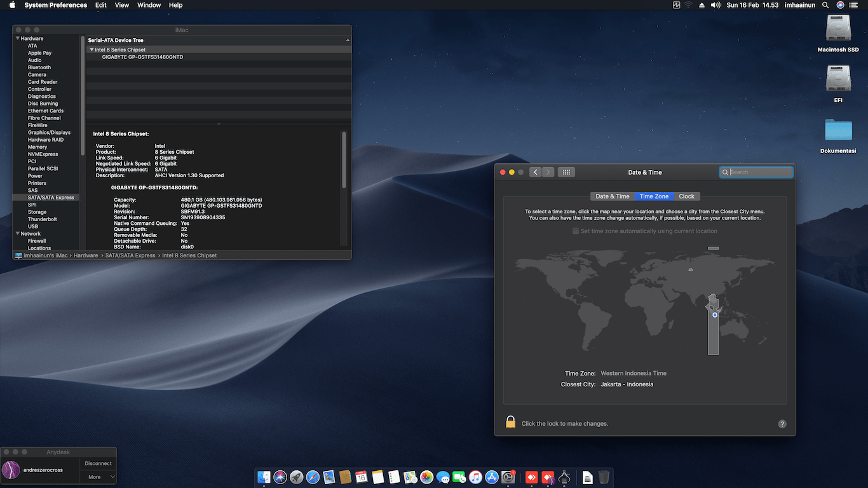The image size is (868, 488).
Task: Select Bluetooth in the iMac sidebar
Action: 39,67
